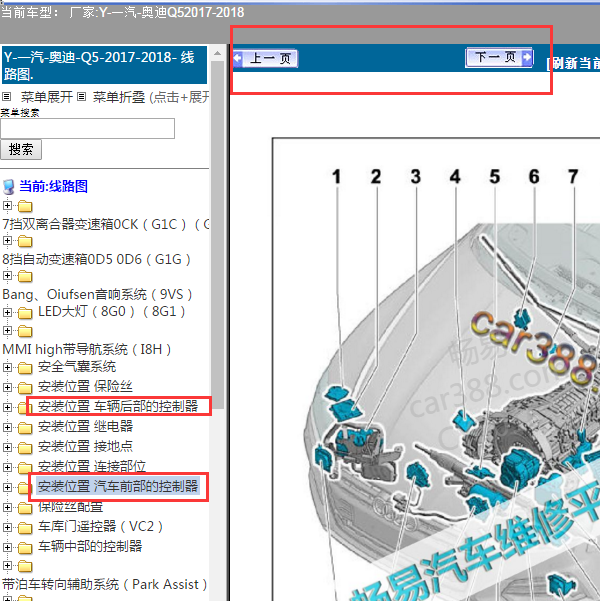Click folder icon above 7挡双离合器变速箱0CK
Image resolution: width=600 pixels, height=601 pixels.
point(25,206)
